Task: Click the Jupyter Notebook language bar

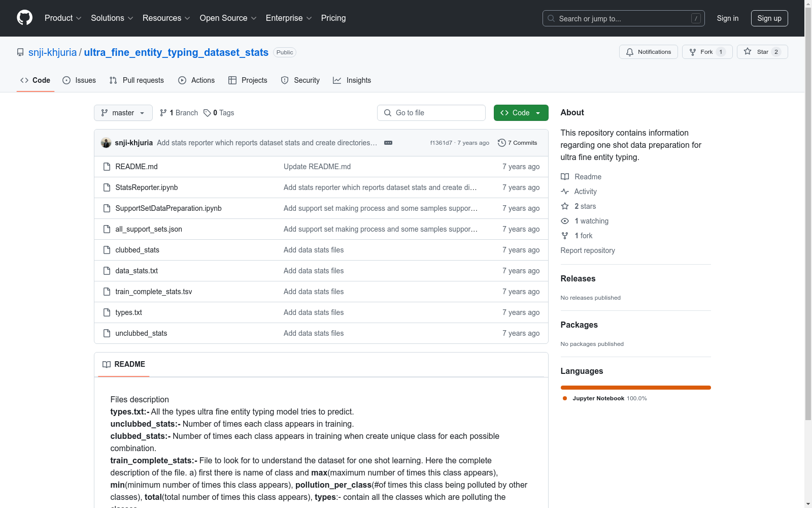Action: pos(636,388)
